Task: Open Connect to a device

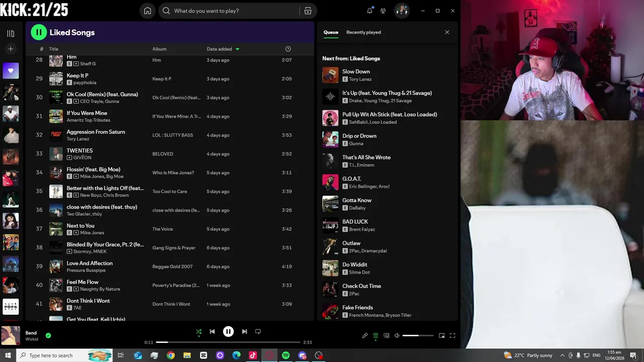Action: point(386,335)
